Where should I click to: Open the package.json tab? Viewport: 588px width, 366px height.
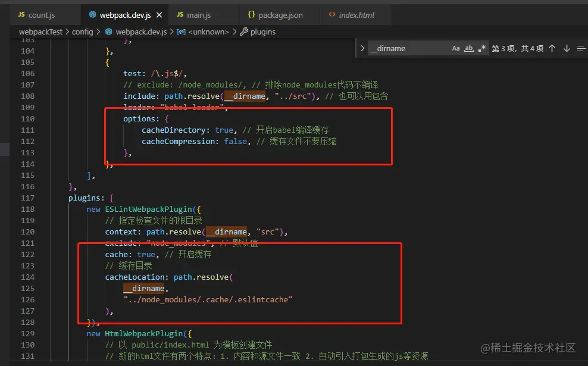click(x=280, y=15)
